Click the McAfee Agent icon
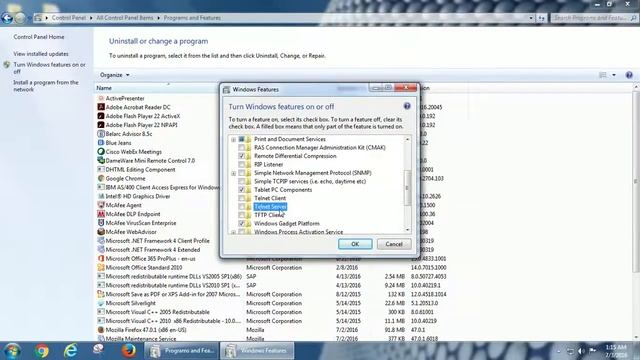Image resolution: width=640 pixels, height=360 pixels. tap(101, 205)
